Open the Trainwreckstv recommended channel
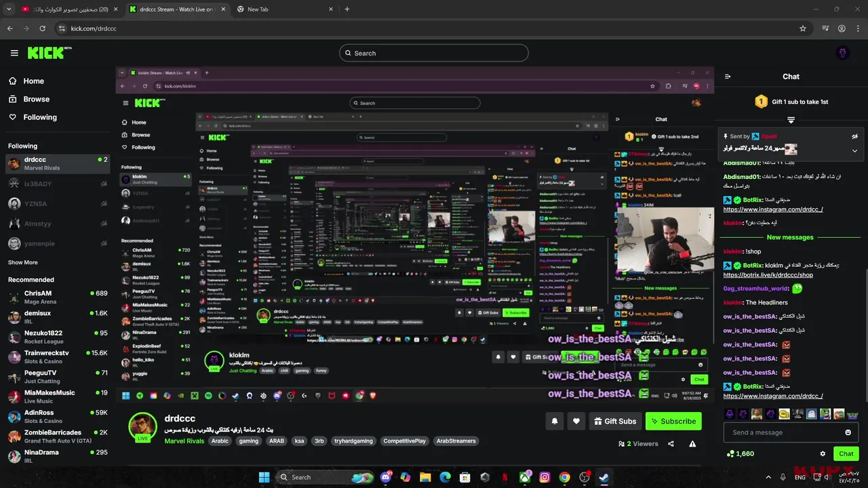This screenshot has width=868, height=488. click(58, 357)
